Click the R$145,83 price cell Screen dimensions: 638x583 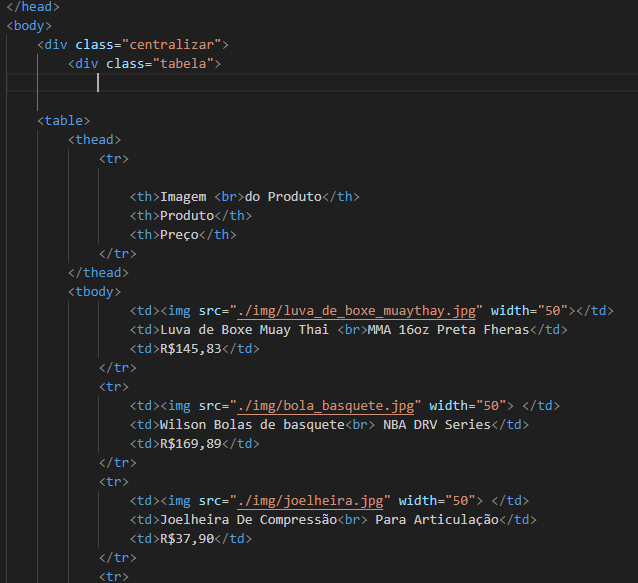pyautogui.click(x=190, y=349)
